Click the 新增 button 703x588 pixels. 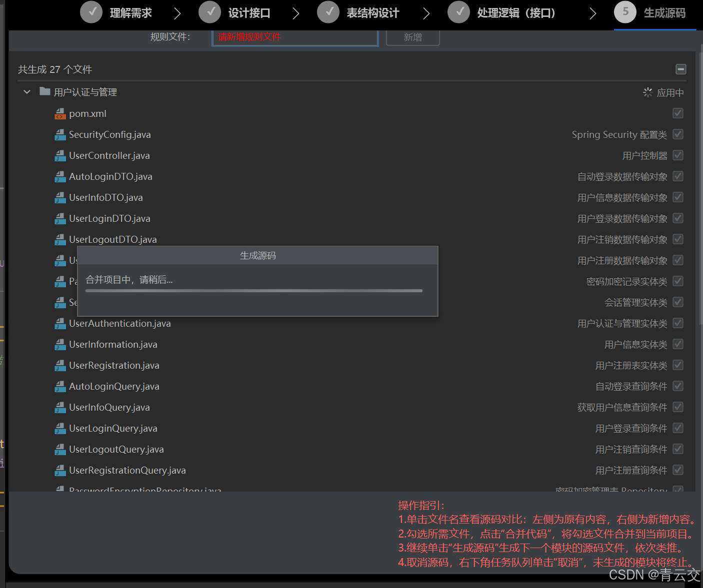pyautogui.click(x=413, y=37)
